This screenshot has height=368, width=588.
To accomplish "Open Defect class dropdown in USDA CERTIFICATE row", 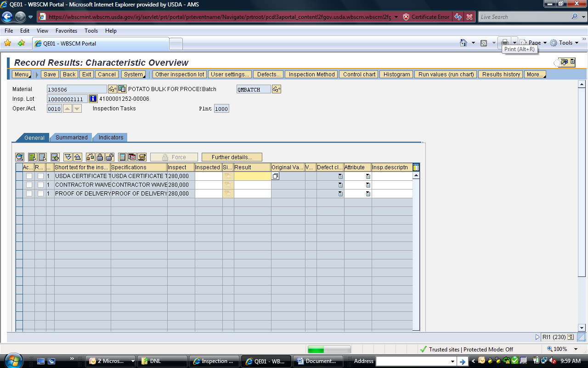I will (340, 176).
